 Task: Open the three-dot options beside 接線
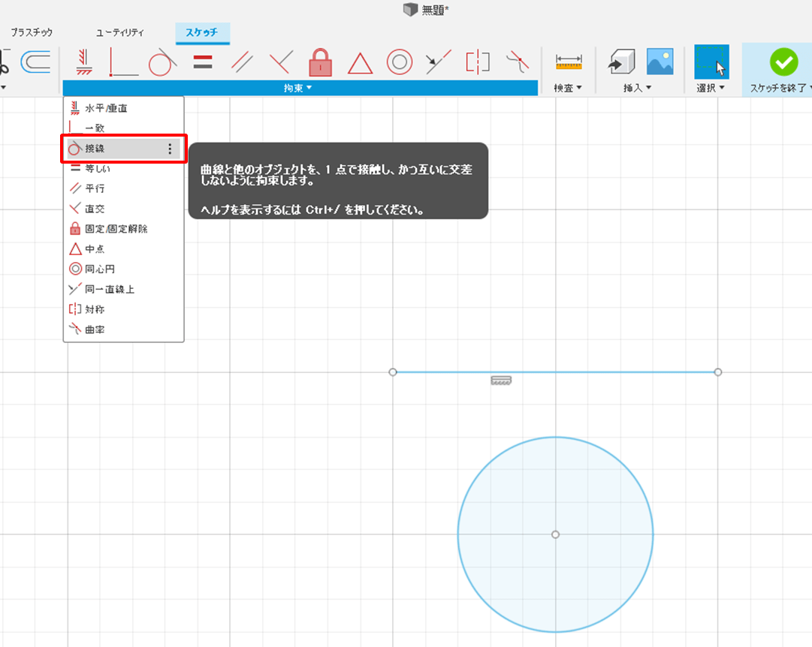pos(170,149)
